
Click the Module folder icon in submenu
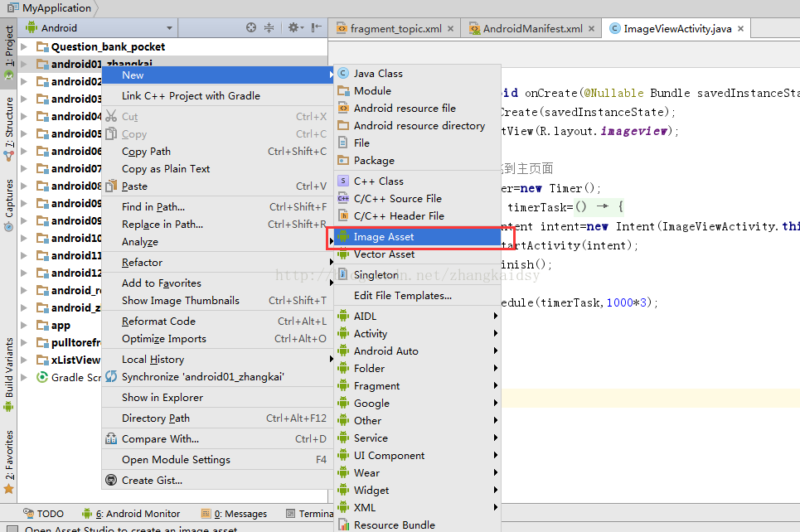343,91
